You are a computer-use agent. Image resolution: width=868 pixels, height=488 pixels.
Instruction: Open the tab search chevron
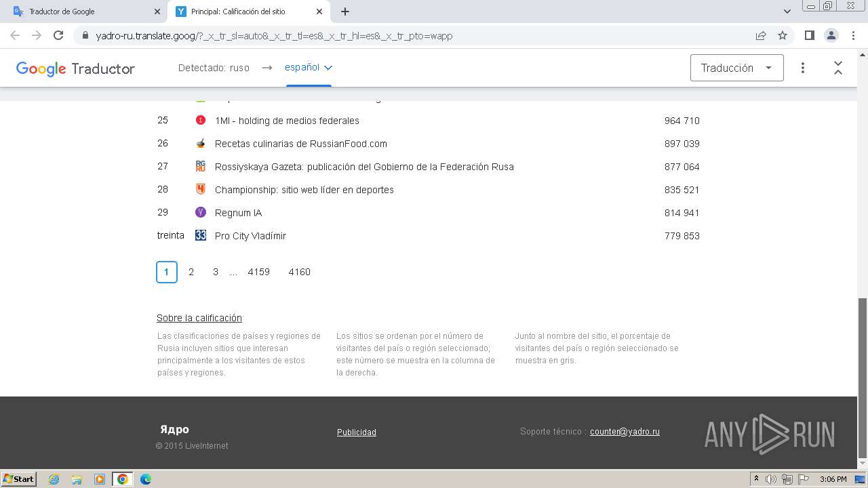click(787, 12)
